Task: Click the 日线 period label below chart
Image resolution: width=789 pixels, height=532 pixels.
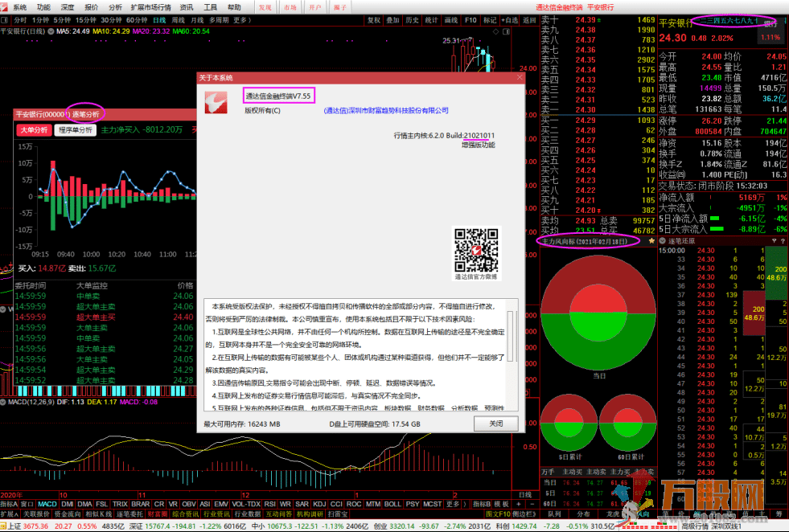Action: 525,495
